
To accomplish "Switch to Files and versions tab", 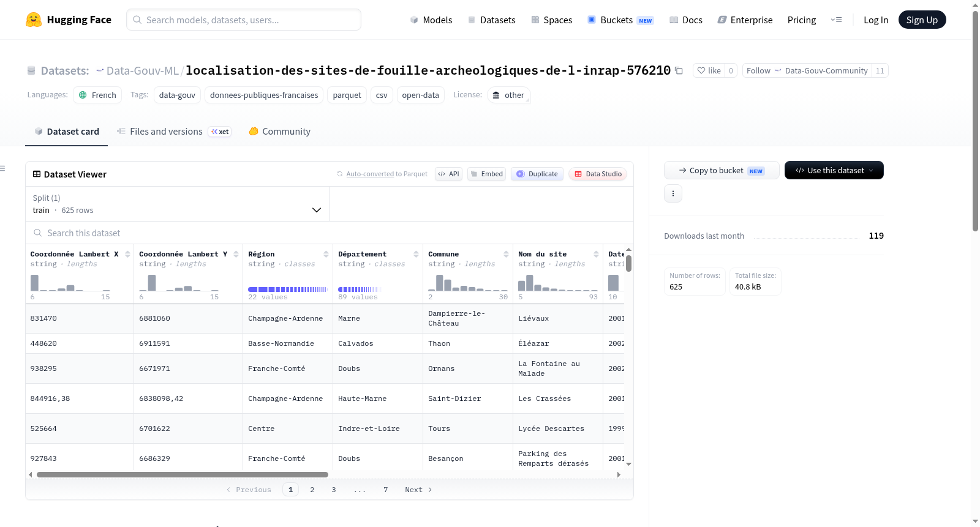I will 173,131.
